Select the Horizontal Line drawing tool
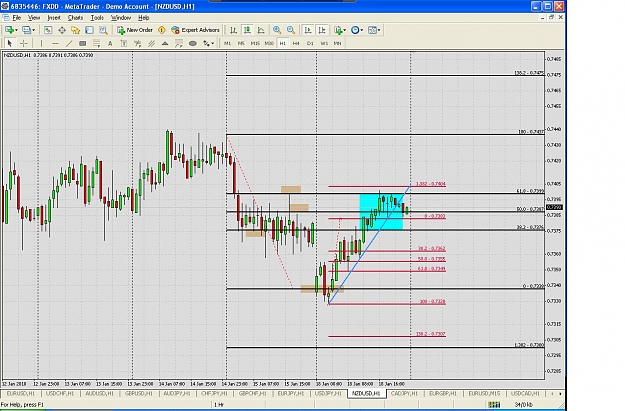Screen dimensions: 625x411 (x=55, y=43)
